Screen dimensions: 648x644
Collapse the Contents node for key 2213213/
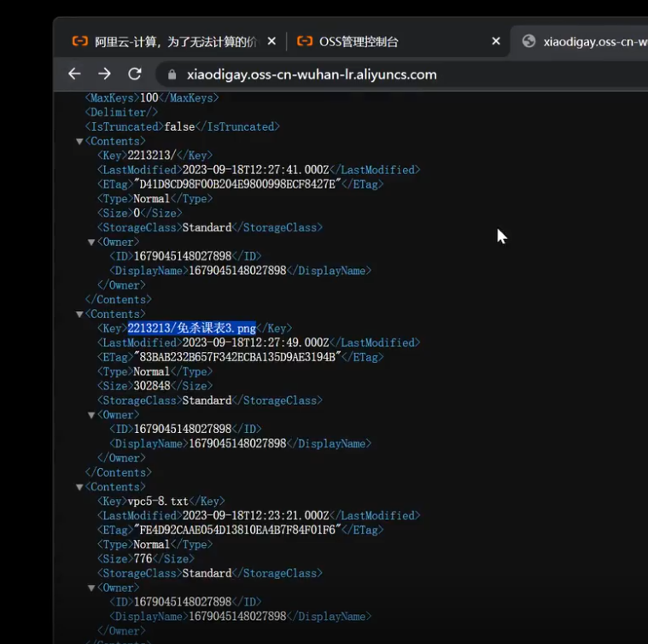79,142
